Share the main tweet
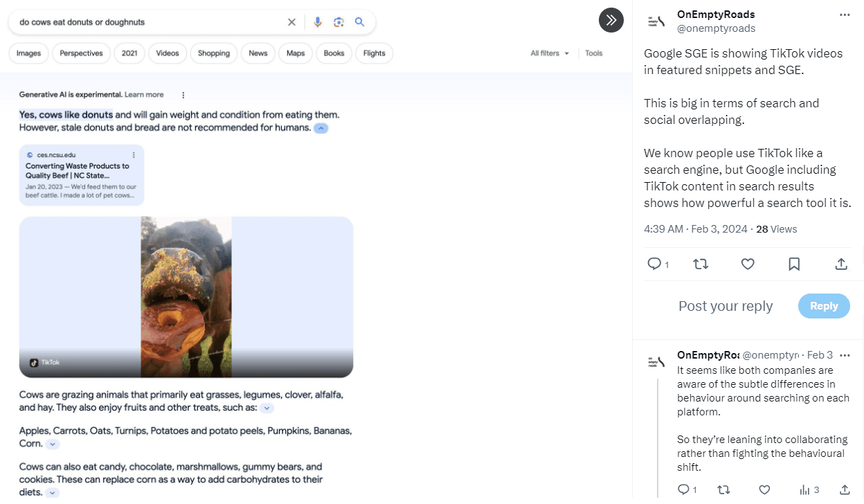The width and height of the screenshot is (864, 504). tap(841, 264)
